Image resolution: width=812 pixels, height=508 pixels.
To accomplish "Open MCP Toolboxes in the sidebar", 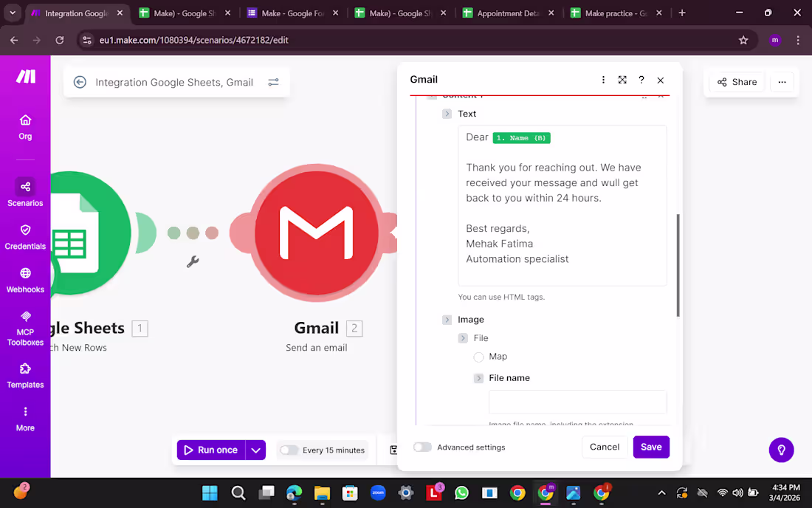I will (25, 329).
